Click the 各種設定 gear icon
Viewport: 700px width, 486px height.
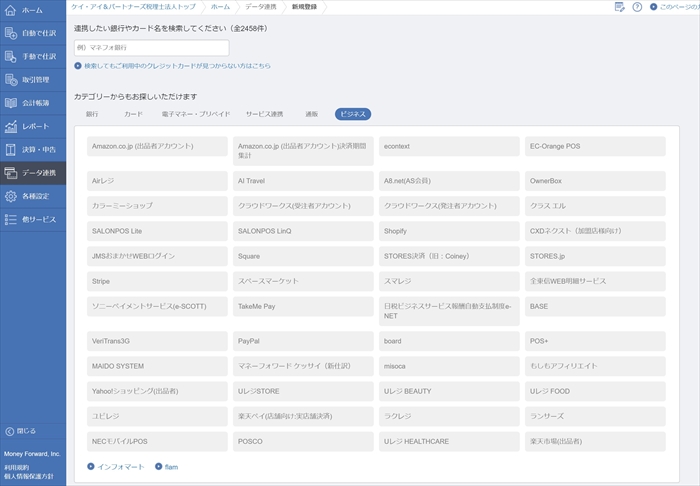(x=11, y=196)
